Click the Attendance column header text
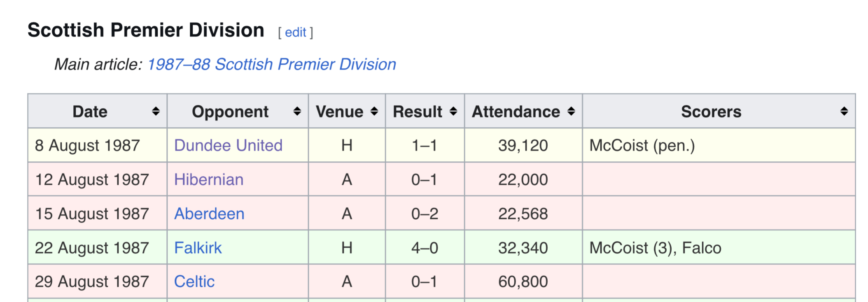 pos(516,112)
